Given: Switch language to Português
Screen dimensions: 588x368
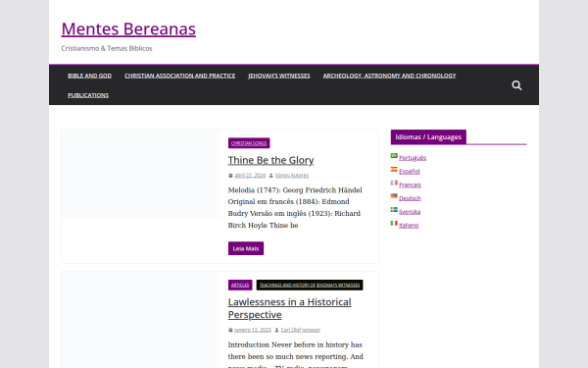Looking at the screenshot, I should [x=413, y=158].
